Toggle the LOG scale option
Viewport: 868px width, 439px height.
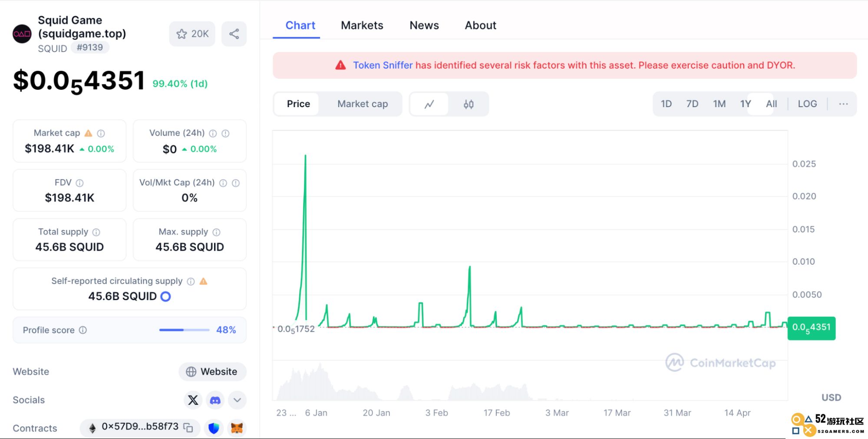pos(807,104)
